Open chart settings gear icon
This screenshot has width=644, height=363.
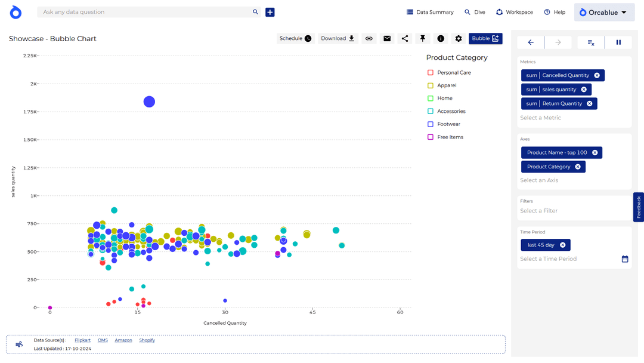pos(459,39)
